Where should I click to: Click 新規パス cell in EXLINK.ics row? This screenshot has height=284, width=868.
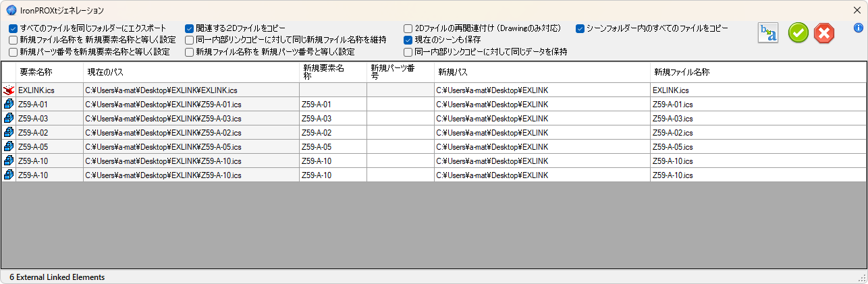point(542,90)
